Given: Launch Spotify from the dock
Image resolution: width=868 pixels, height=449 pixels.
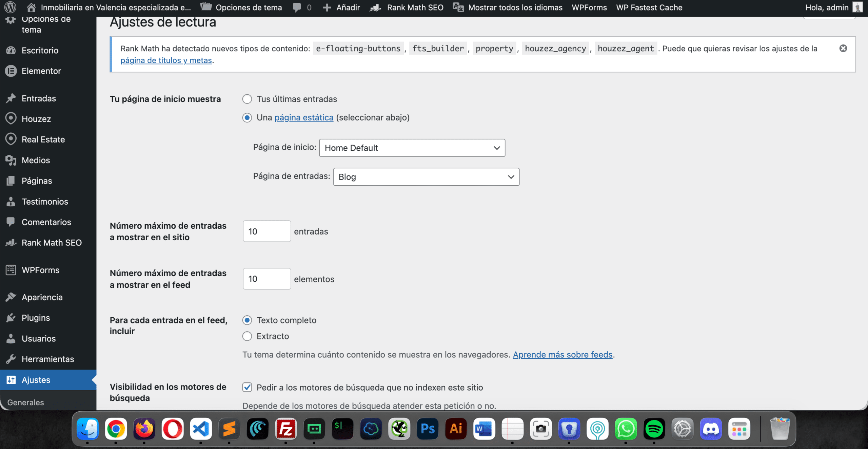Looking at the screenshot, I should [x=654, y=429].
